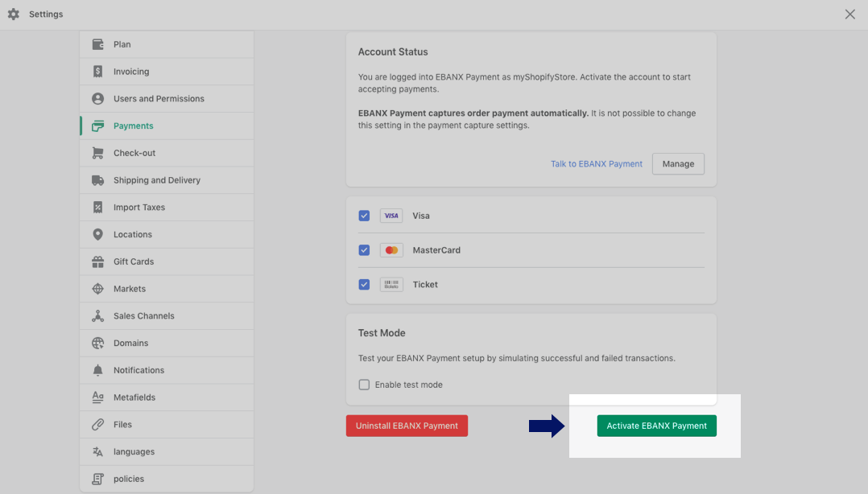Click the Gift Cards present icon

[x=97, y=261]
